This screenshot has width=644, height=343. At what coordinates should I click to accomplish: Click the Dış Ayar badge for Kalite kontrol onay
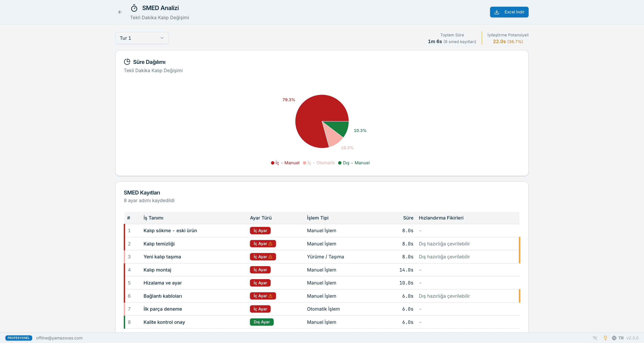point(261,322)
